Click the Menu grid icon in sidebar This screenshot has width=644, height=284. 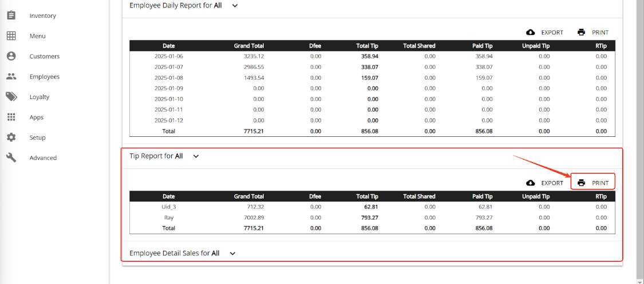(11, 35)
